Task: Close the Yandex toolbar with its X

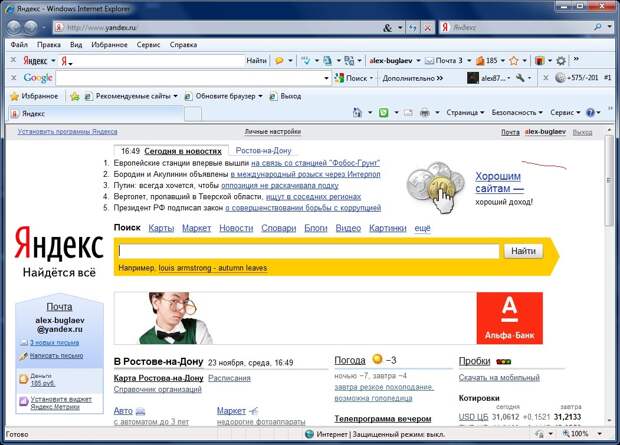Action: (x=13, y=60)
